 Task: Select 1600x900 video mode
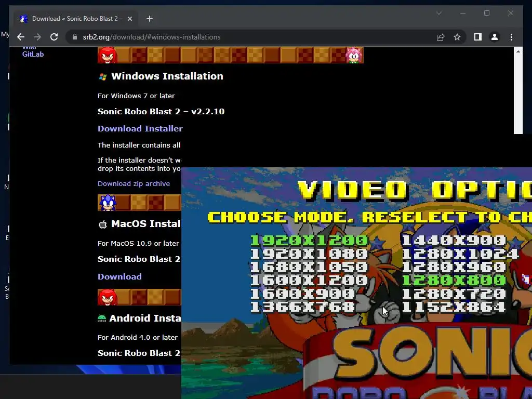click(302, 294)
